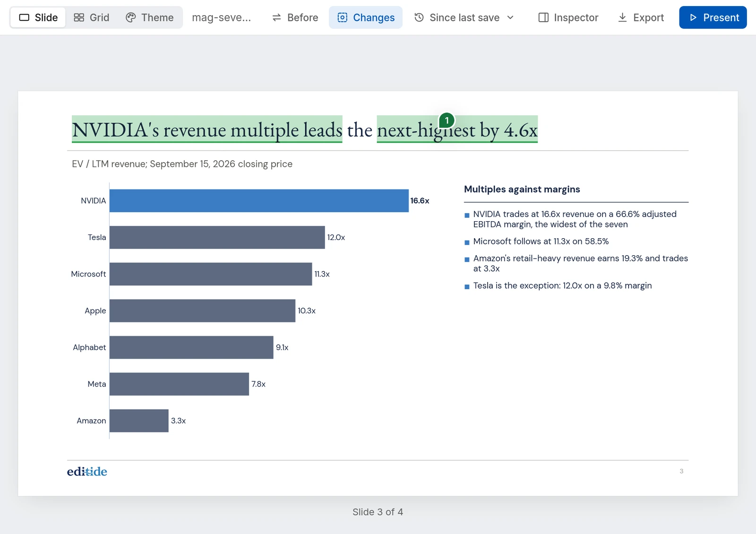This screenshot has height=534, width=756.
Task: Select the Apple bar in chart
Action: click(x=202, y=310)
